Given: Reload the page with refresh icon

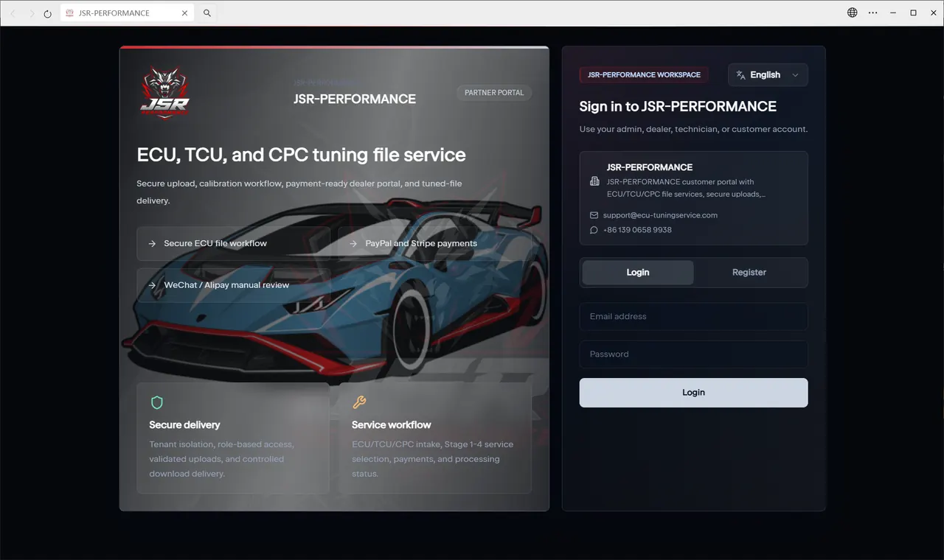Looking at the screenshot, I should [x=48, y=13].
